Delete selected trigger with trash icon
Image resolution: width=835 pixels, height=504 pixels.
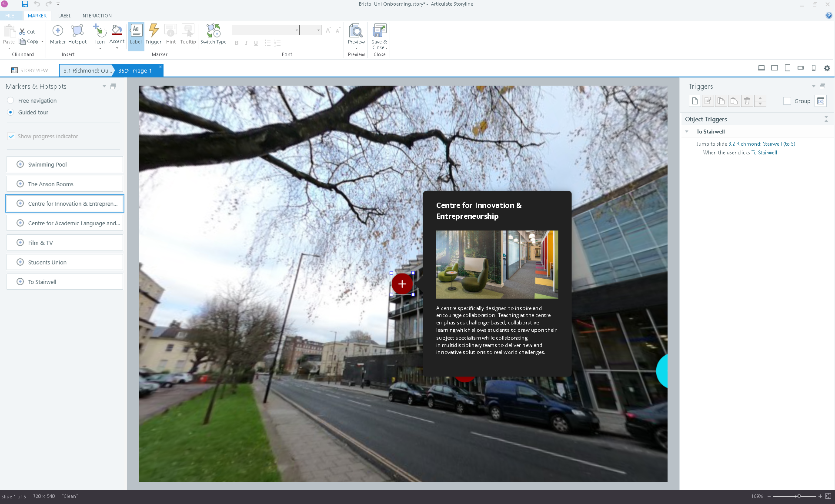pyautogui.click(x=747, y=101)
